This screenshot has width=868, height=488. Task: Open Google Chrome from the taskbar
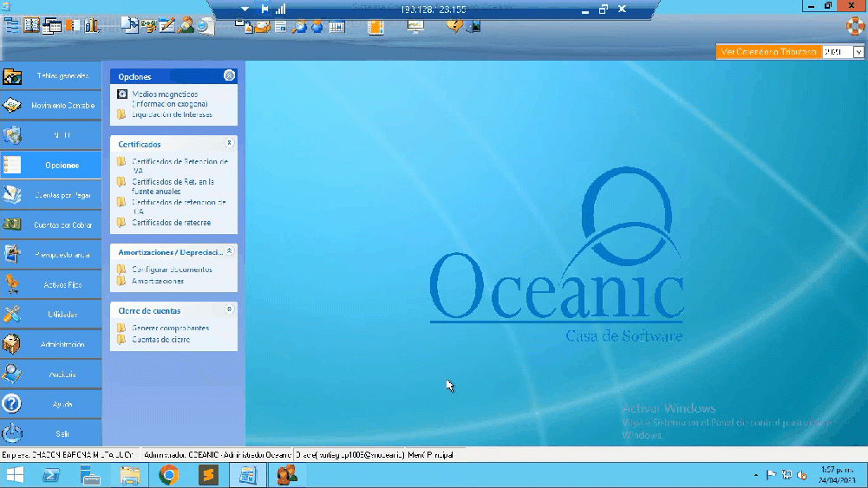pyautogui.click(x=168, y=474)
